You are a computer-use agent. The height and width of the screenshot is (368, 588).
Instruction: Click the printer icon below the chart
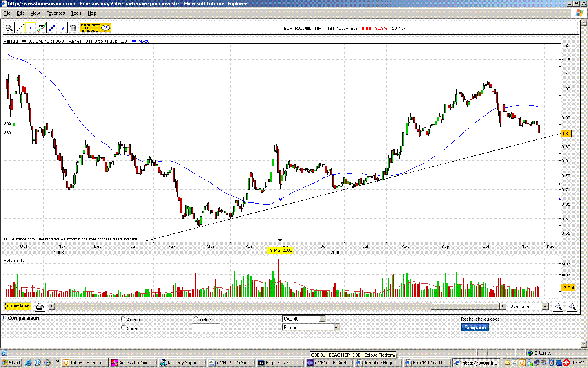pos(40,306)
